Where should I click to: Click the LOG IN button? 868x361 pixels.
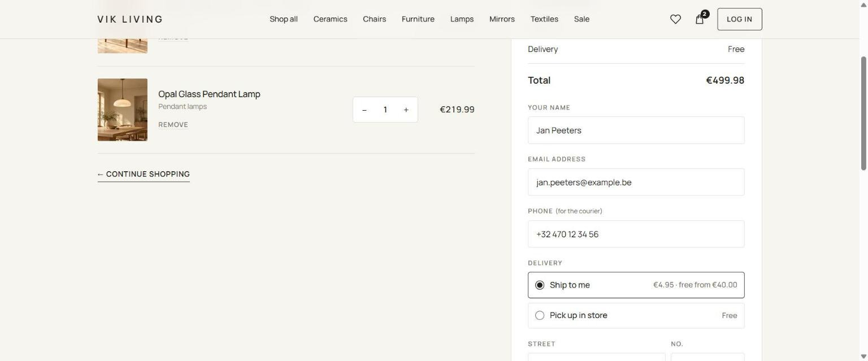(739, 19)
